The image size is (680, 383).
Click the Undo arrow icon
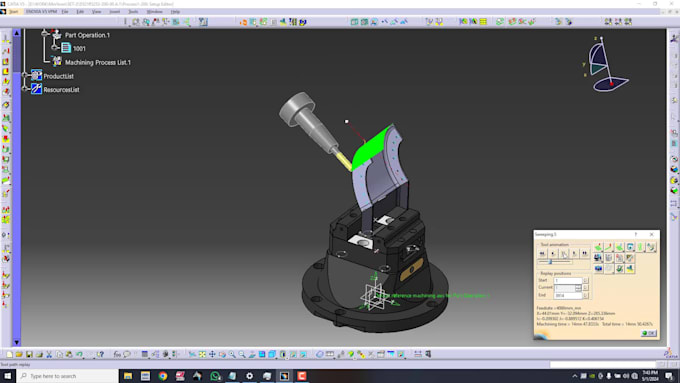pyautogui.click(x=79, y=354)
